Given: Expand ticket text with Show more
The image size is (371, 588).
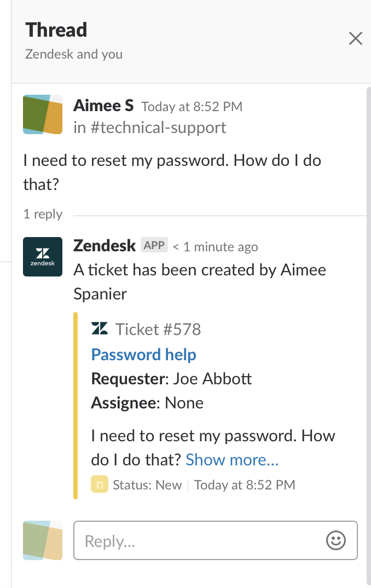Looking at the screenshot, I should click(232, 460).
